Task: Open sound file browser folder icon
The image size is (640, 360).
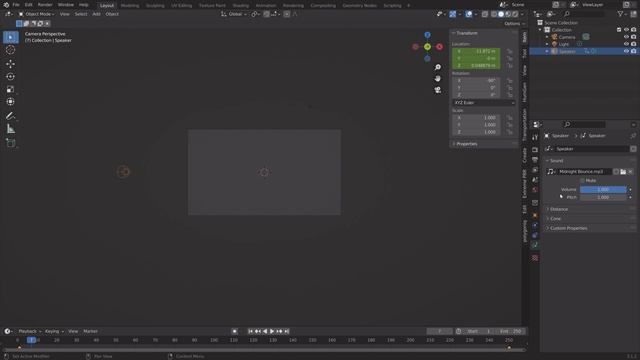Action: [x=623, y=172]
